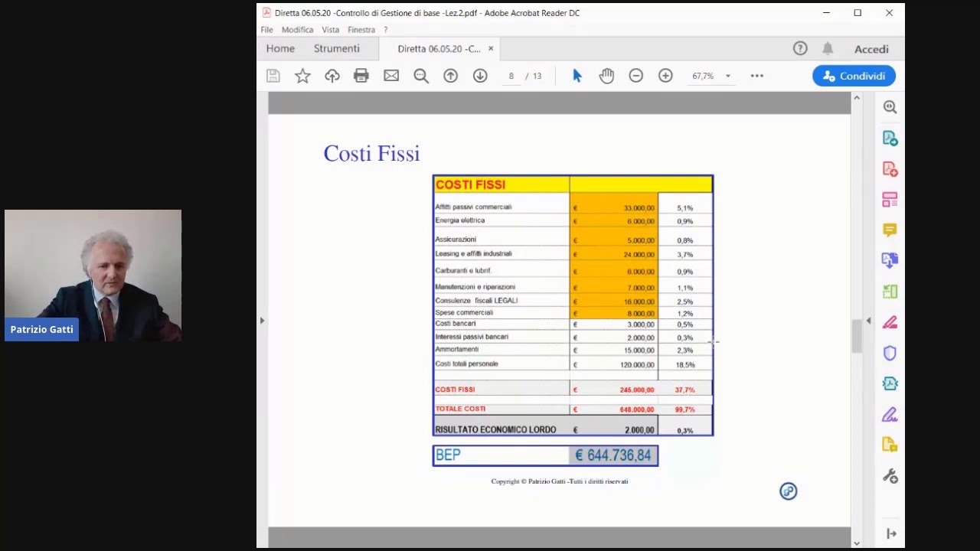Go to next page down arrow

(x=480, y=76)
